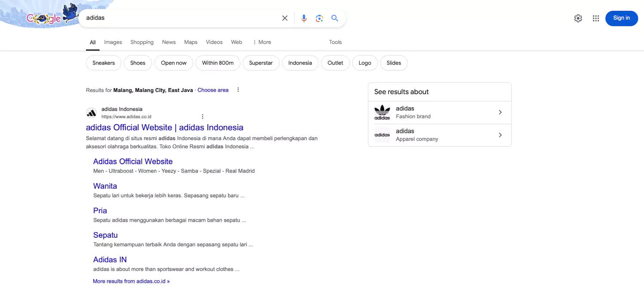Click adidas Fashion brand trefoil logo
Viewport: 644px width, 294px height.
tap(382, 112)
